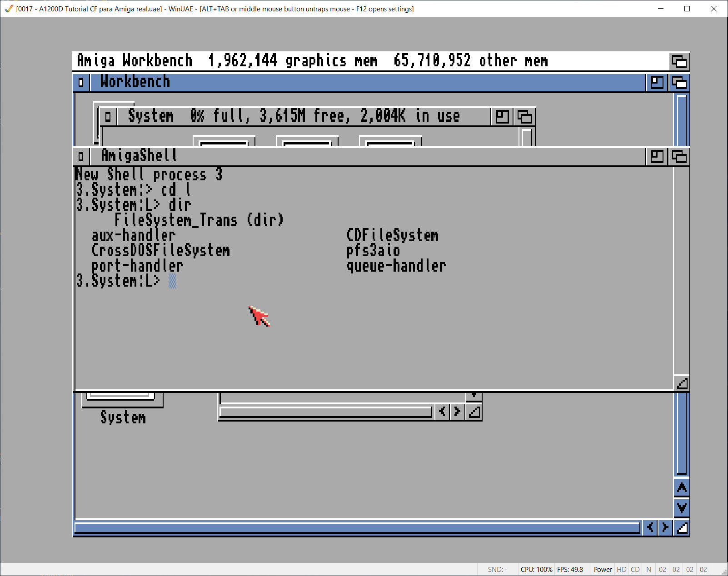Viewport: 728px width, 576px height.
Task: Click the AmigaShell sizing gadget
Action: 682,383
